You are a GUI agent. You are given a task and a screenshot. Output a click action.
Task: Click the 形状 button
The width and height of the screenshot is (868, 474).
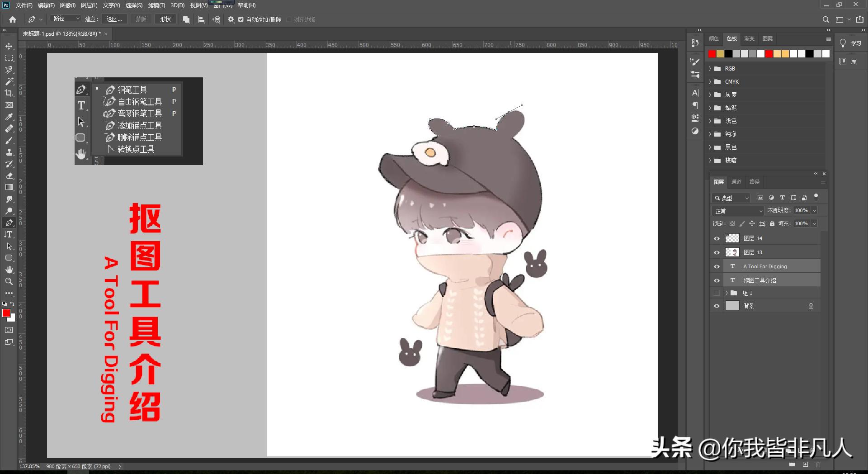165,19
